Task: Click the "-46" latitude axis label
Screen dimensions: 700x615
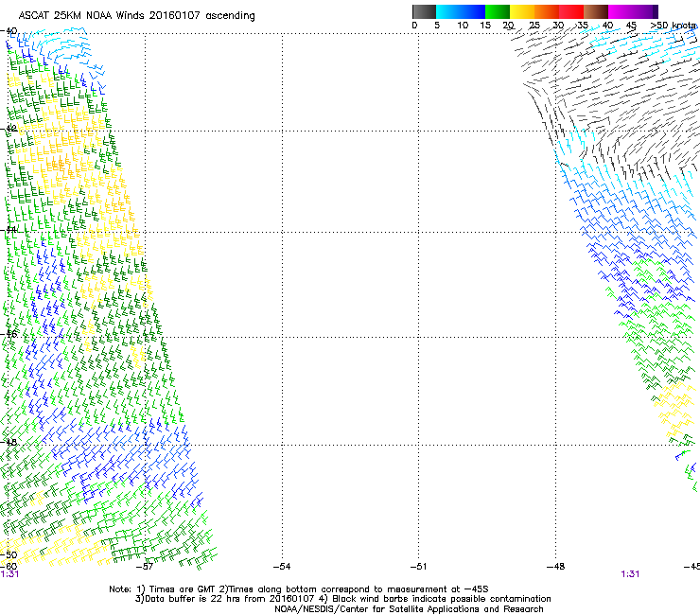Action: [x=9, y=334]
